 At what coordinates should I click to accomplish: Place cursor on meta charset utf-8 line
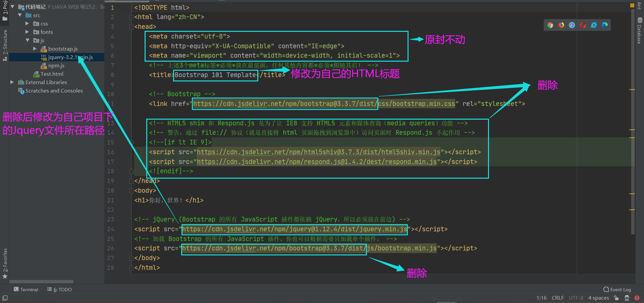[190, 37]
